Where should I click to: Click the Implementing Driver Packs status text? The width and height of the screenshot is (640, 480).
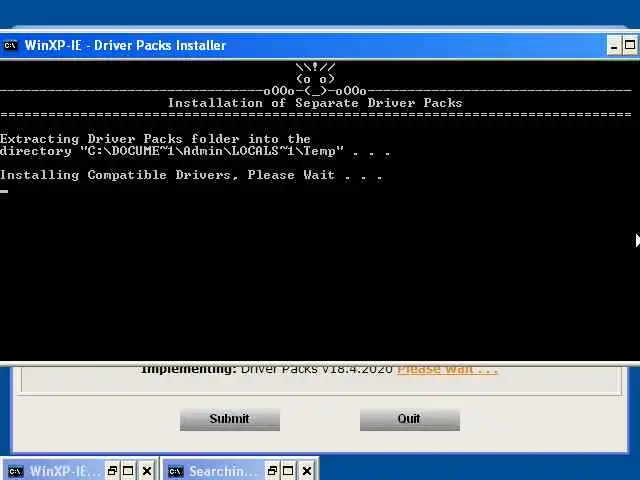click(x=266, y=369)
